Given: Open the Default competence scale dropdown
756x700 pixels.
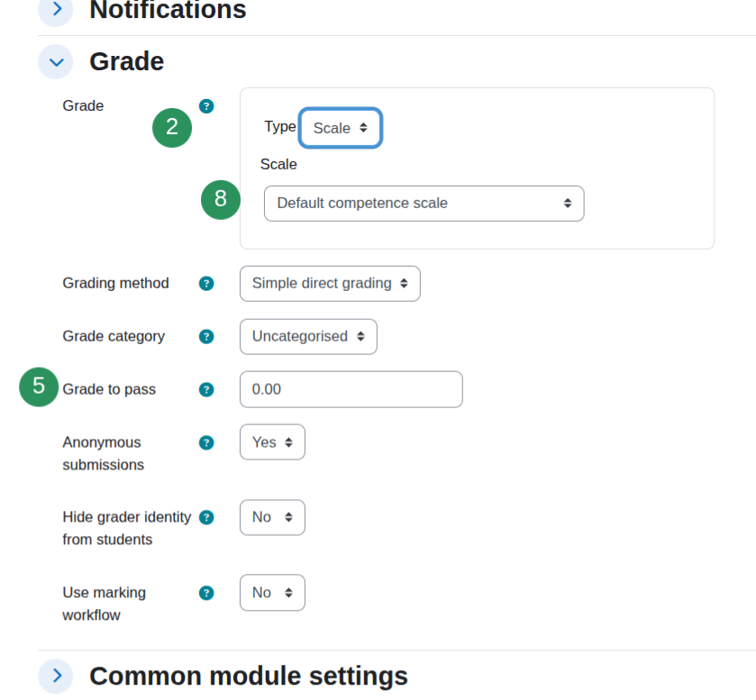Looking at the screenshot, I should point(424,204).
